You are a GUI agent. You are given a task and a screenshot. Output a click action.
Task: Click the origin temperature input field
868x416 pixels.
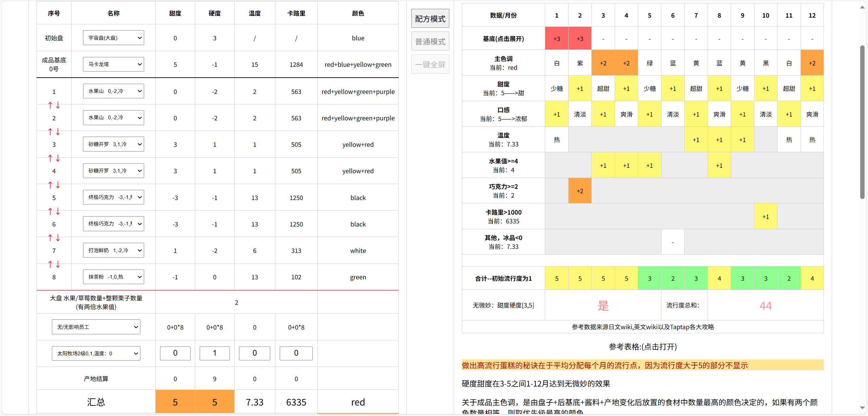point(255,353)
